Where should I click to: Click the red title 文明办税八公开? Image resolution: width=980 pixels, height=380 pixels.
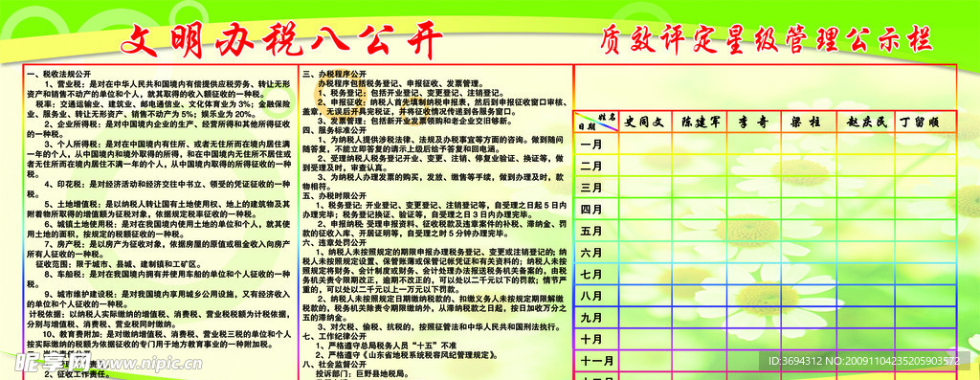coord(282,40)
